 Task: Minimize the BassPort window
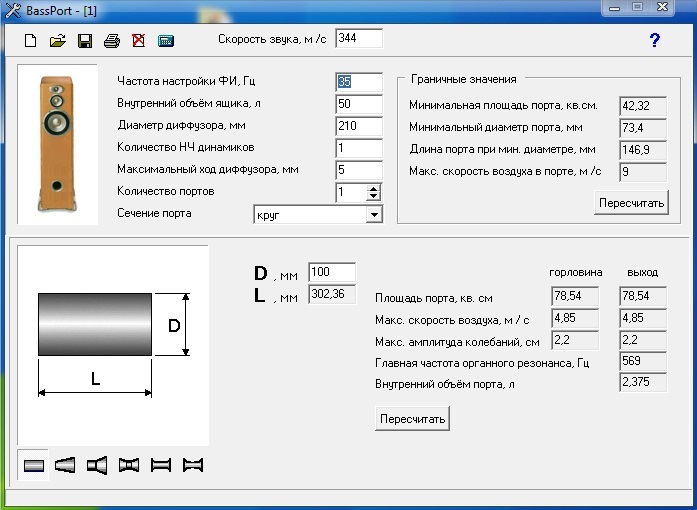tap(614, 8)
